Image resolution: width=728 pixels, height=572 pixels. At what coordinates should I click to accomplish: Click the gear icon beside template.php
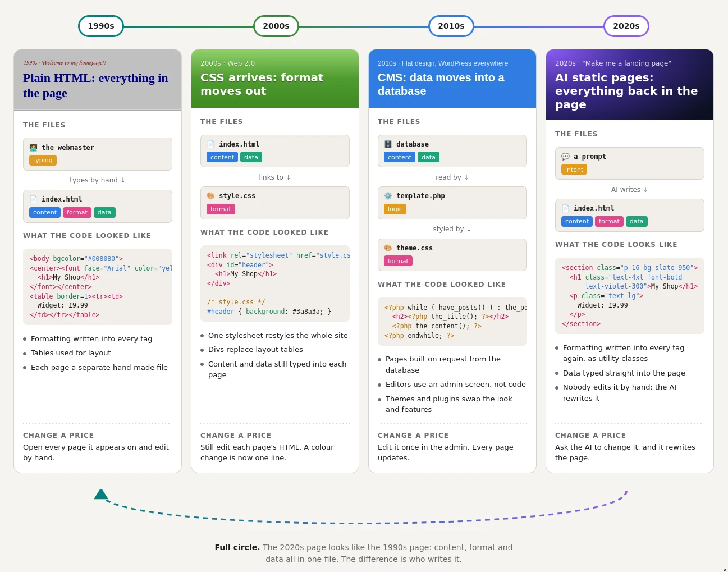tap(388, 196)
